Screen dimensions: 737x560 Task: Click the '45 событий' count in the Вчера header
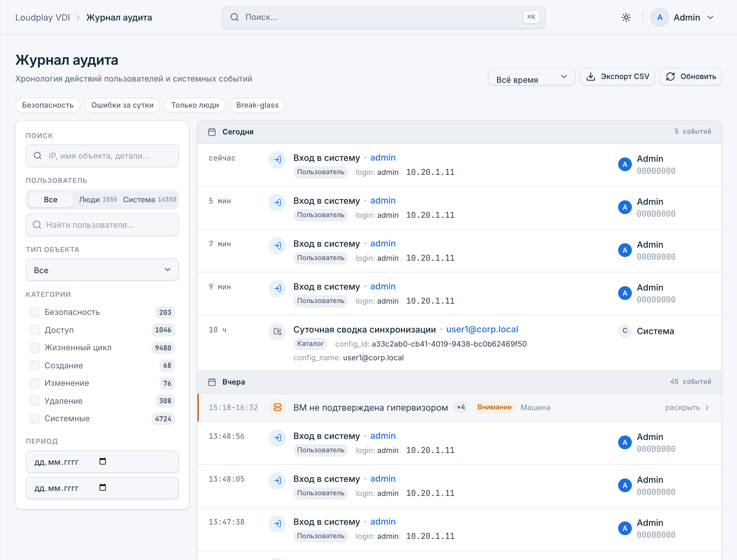click(691, 382)
